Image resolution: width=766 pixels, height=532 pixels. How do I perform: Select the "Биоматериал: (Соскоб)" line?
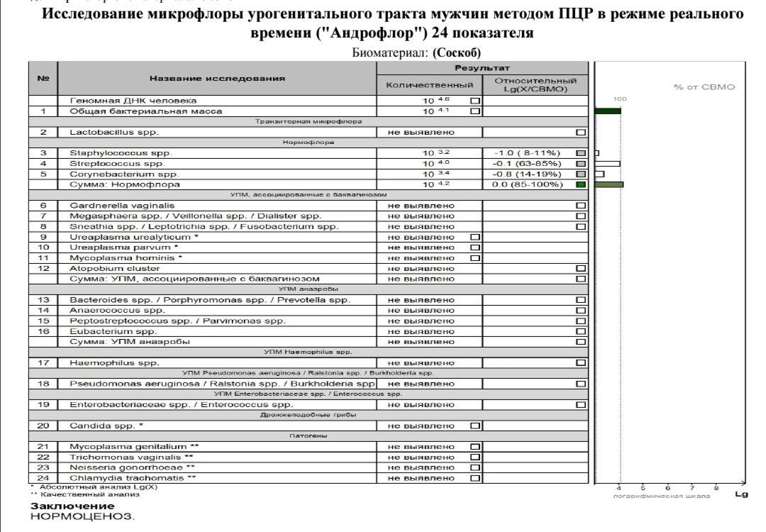pos(416,52)
